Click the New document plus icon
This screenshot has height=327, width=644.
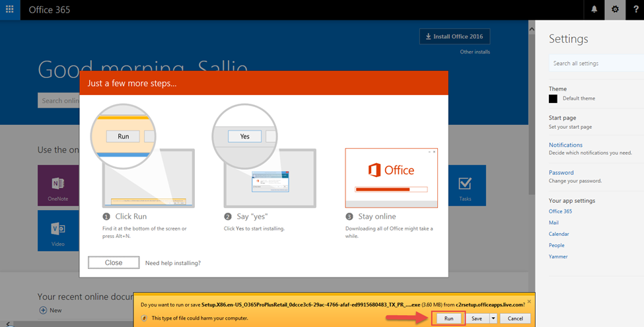43,310
